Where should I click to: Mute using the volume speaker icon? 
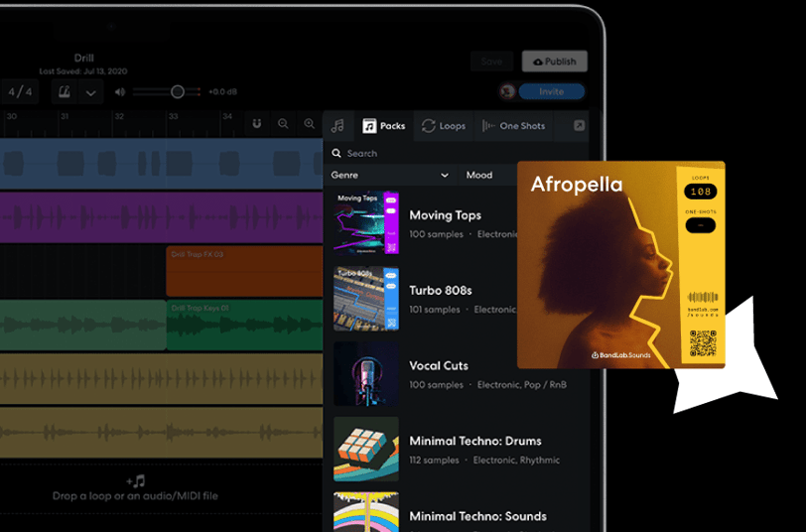120,92
